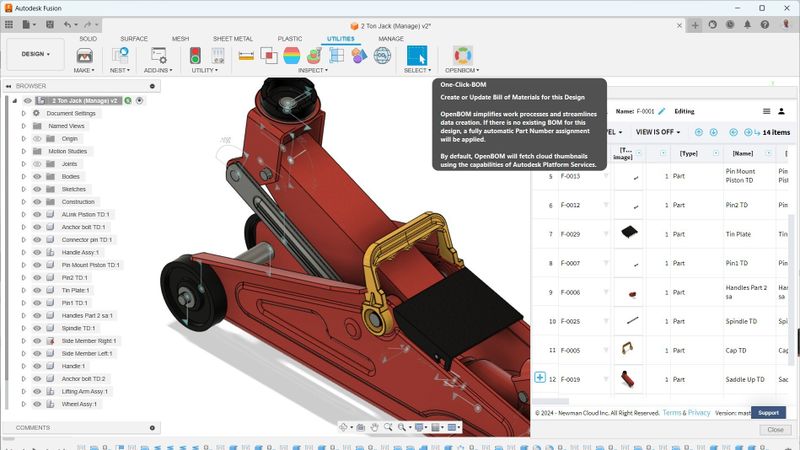Hide the Sketches folder

pyautogui.click(x=37, y=189)
